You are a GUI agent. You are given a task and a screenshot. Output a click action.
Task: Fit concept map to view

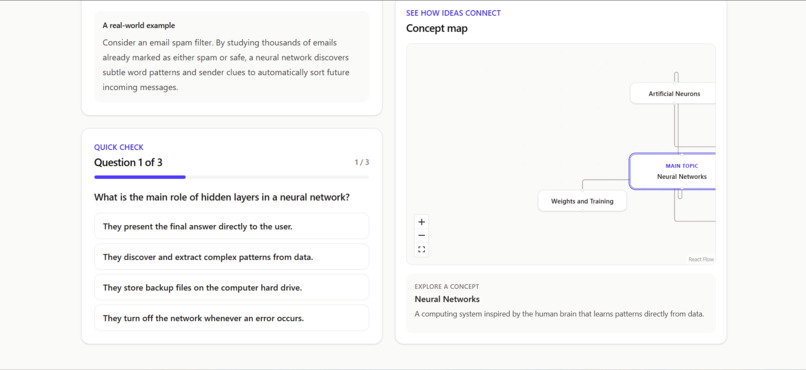click(422, 250)
